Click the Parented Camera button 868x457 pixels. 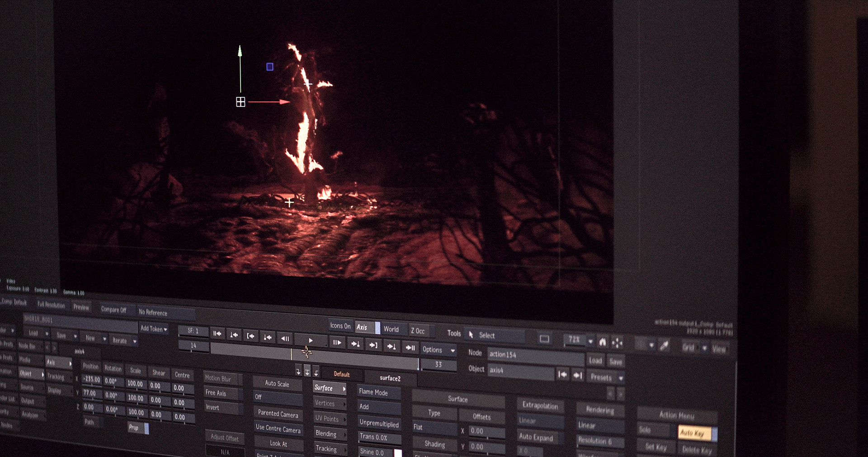[278, 414]
